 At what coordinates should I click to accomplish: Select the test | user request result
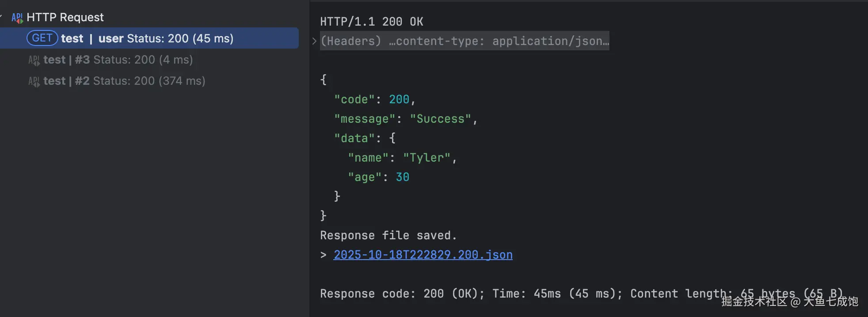pos(147,38)
